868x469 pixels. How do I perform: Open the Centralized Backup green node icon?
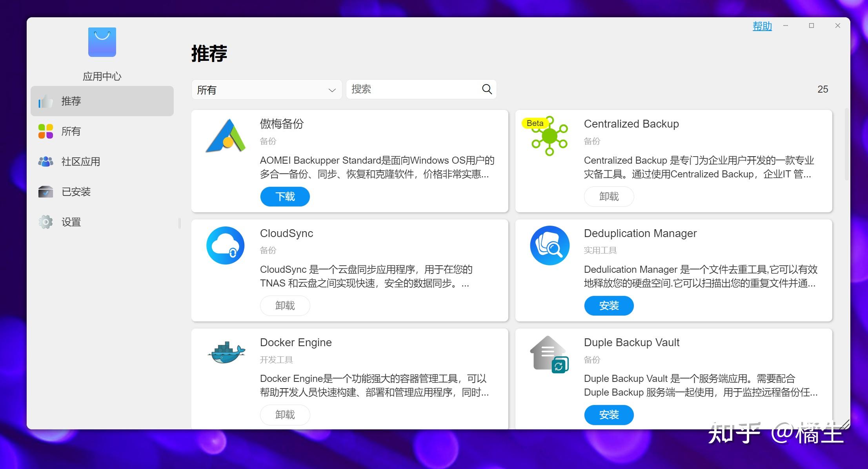click(549, 136)
